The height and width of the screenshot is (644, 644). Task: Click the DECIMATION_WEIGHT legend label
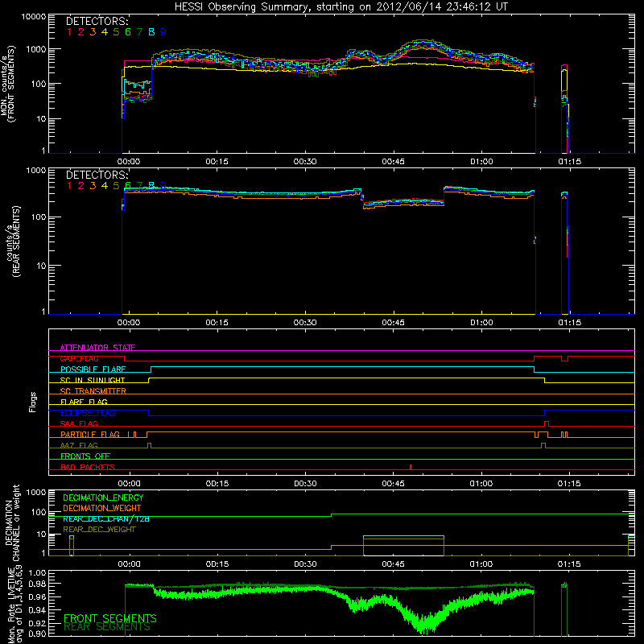click(102, 509)
